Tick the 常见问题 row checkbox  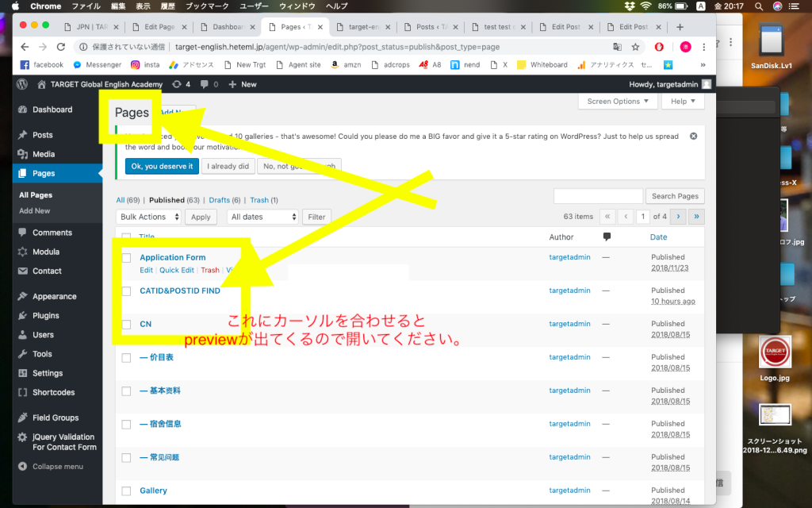126,457
